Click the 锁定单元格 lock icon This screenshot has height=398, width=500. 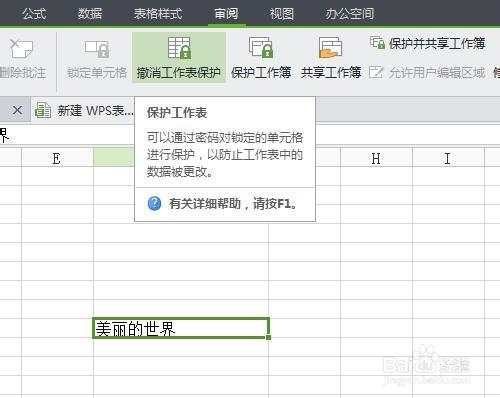click(x=97, y=49)
